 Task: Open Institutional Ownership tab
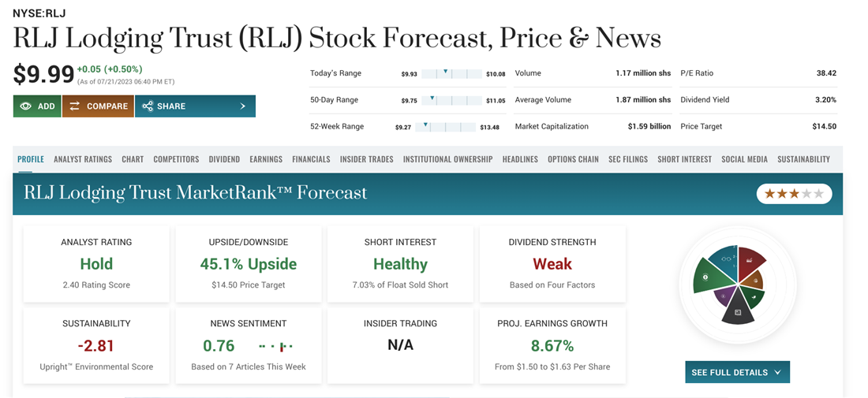pyautogui.click(x=448, y=159)
